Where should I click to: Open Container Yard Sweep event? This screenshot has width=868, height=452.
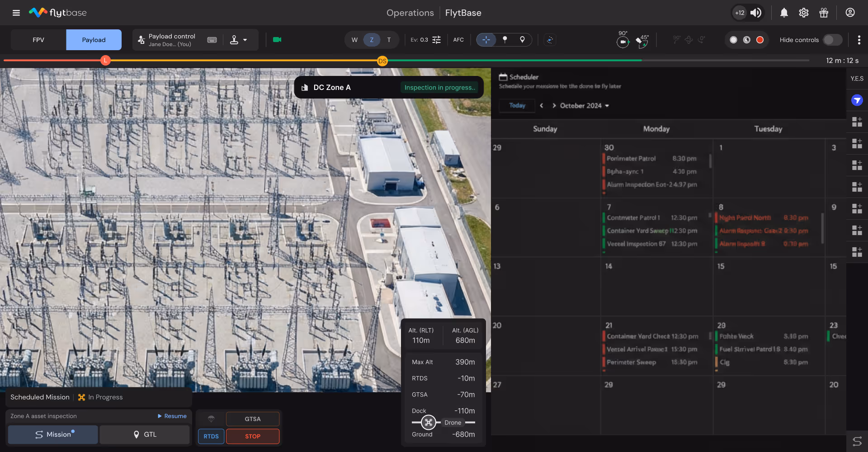coord(651,231)
